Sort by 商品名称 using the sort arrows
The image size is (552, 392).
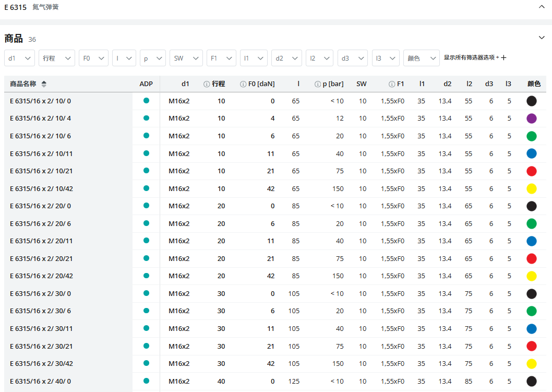pyautogui.click(x=44, y=84)
